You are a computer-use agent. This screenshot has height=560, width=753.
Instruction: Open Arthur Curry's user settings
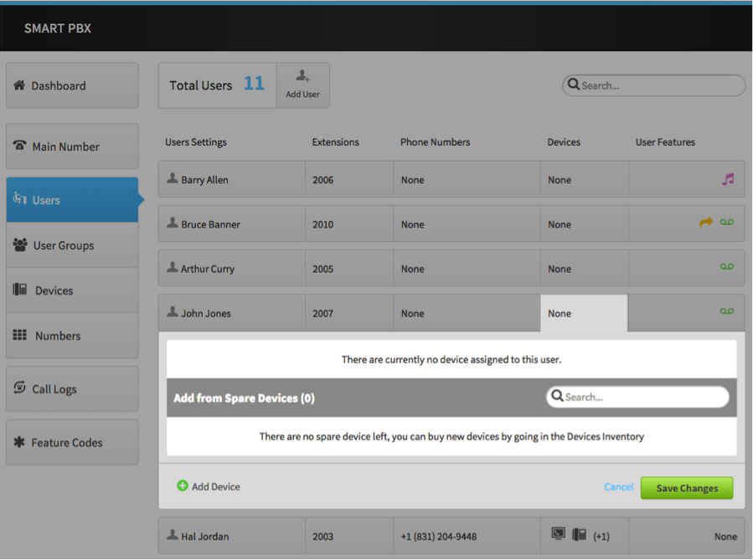(231, 269)
